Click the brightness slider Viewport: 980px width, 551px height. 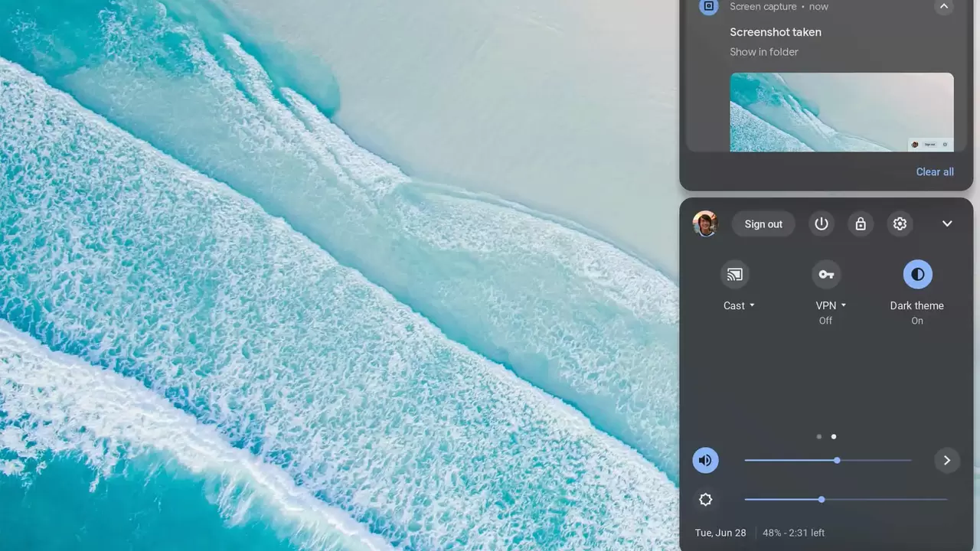point(846,500)
